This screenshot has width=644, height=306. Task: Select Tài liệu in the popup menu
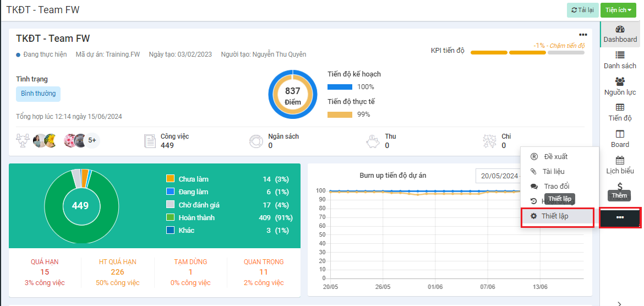click(x=554, y=172)
